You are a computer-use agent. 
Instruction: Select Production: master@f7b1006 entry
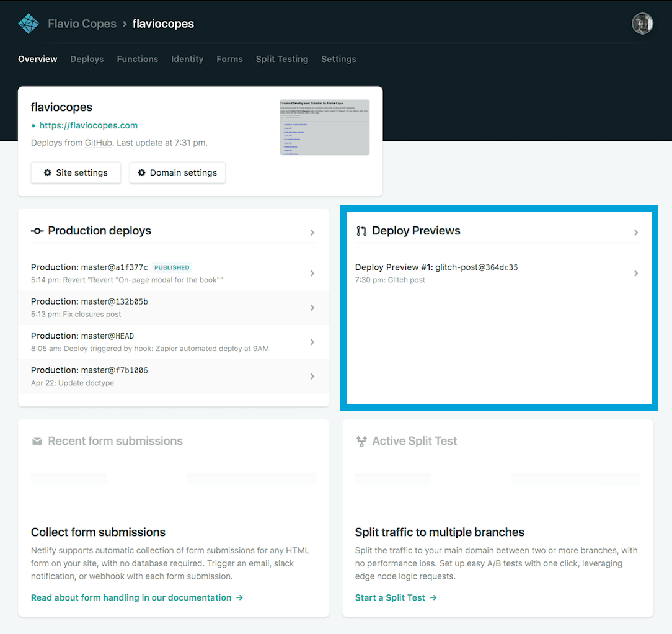click(x=174, y=376)
